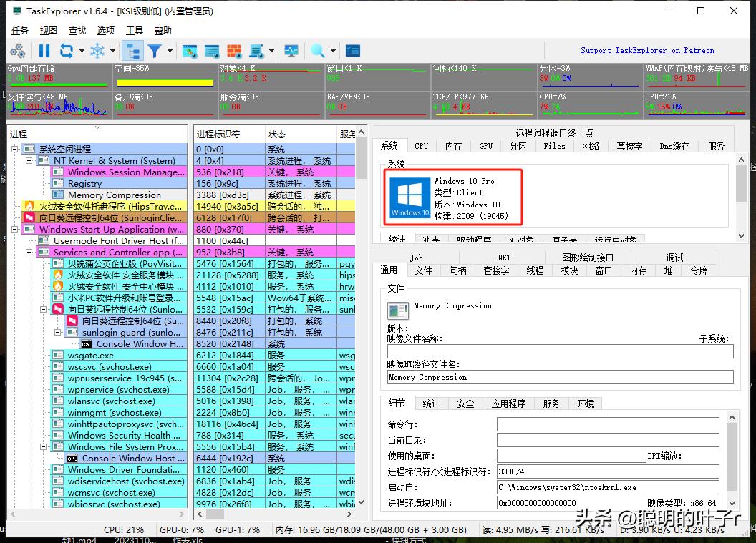
Task: Toggle the process tree view icon
Action: point(134,50)
